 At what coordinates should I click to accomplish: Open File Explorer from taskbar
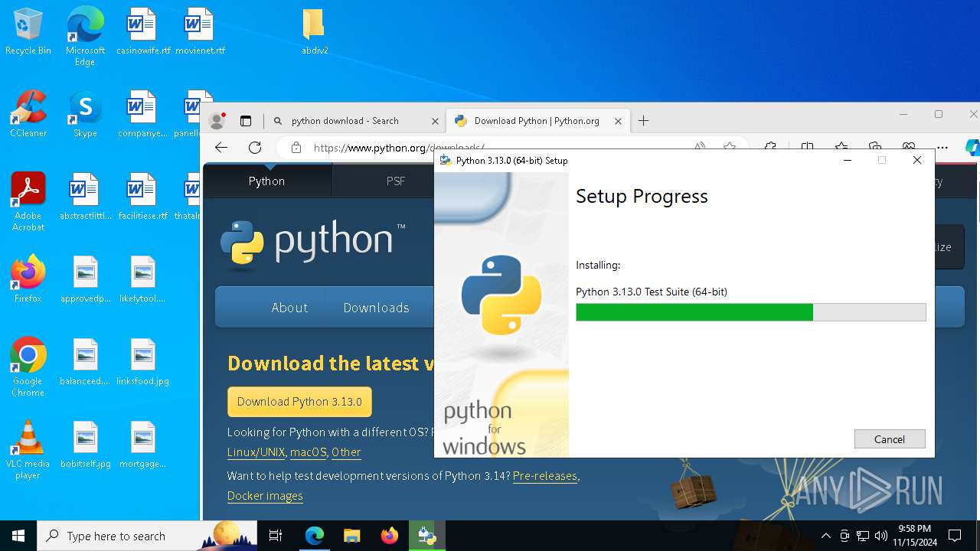pos(351,536)
